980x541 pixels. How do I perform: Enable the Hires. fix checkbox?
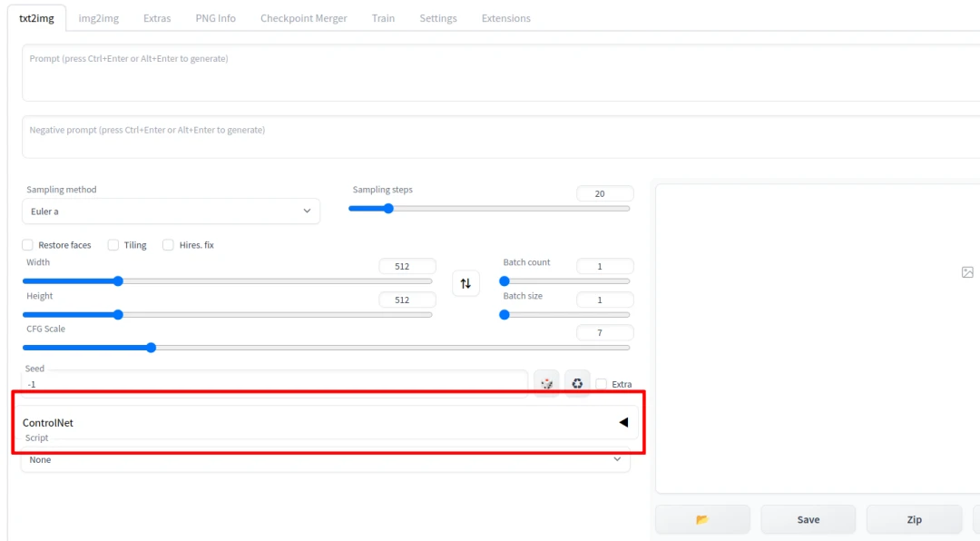tap(169, 245)
